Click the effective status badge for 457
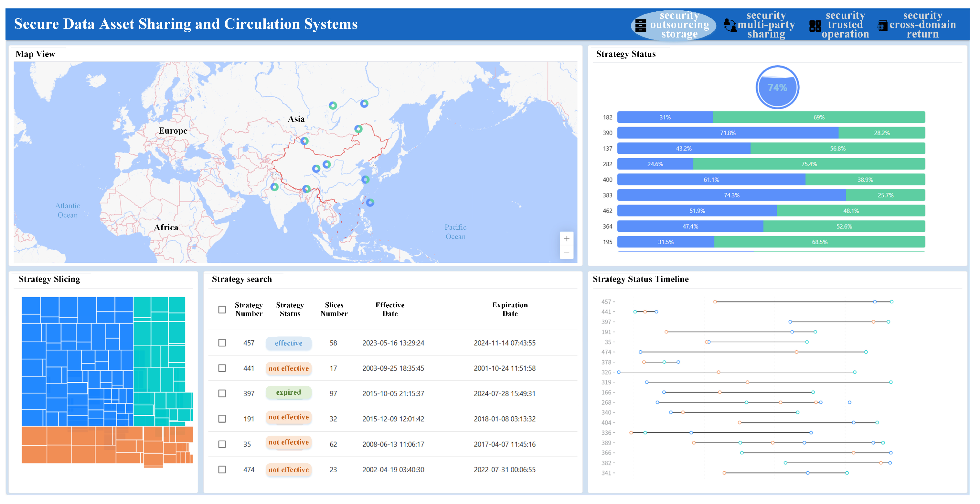980x504 pixels. (x=288, y=343)
